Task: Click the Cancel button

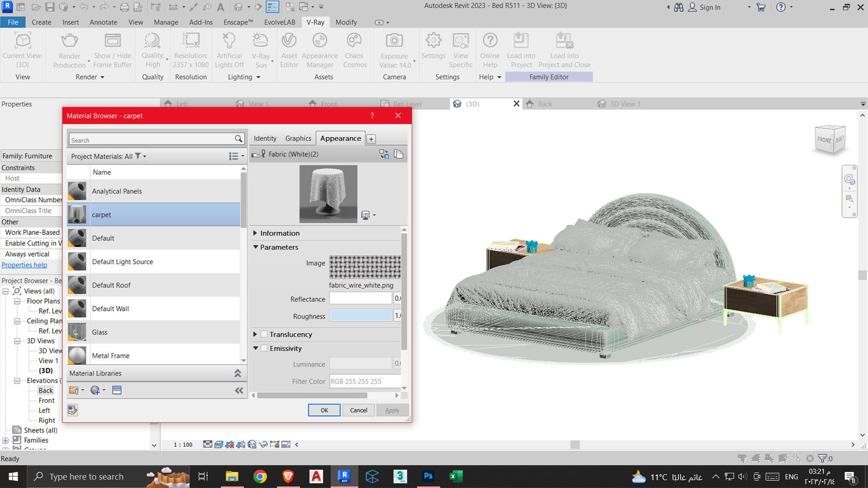Action: (x=359, y=410)
